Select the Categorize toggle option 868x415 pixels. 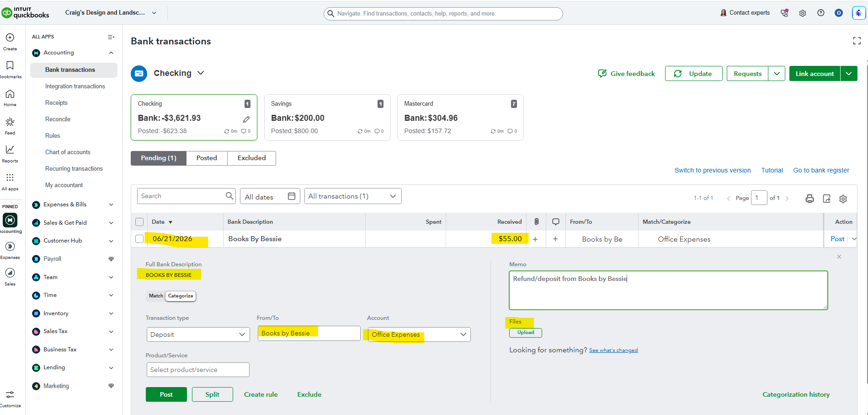tap(181, 296)
